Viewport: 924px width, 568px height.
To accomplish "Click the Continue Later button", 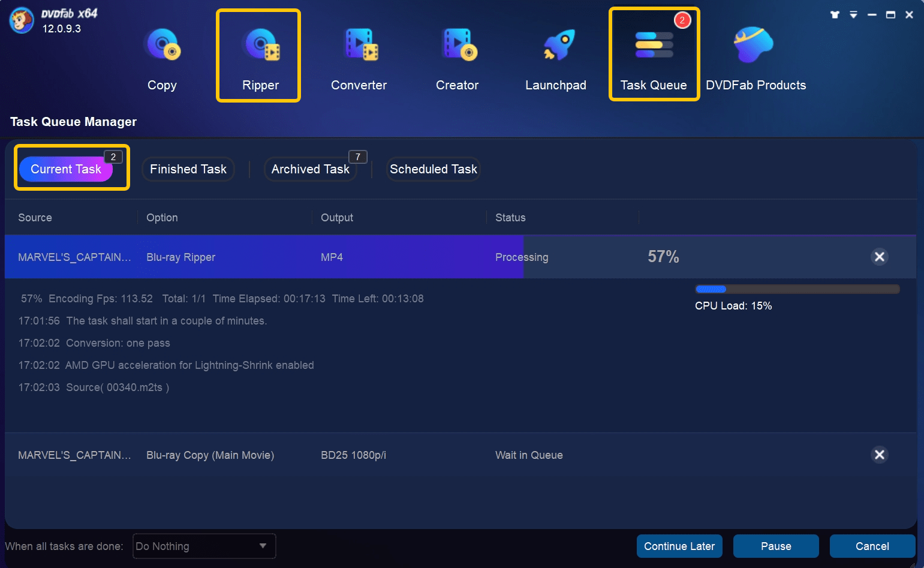I will (679, 546).
